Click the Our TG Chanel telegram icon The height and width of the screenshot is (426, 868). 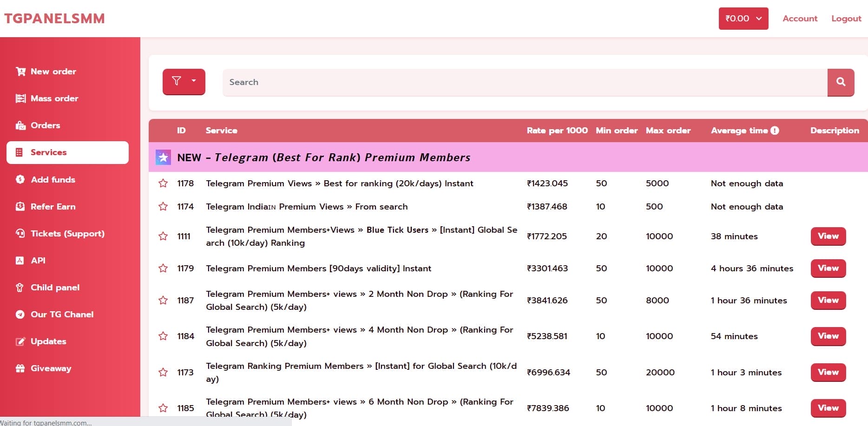20,315
